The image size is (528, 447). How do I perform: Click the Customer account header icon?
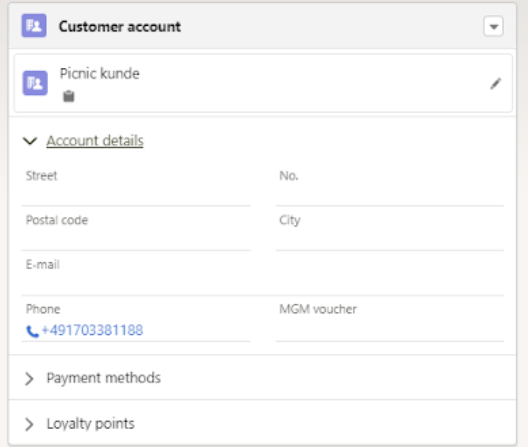(34, 26)
